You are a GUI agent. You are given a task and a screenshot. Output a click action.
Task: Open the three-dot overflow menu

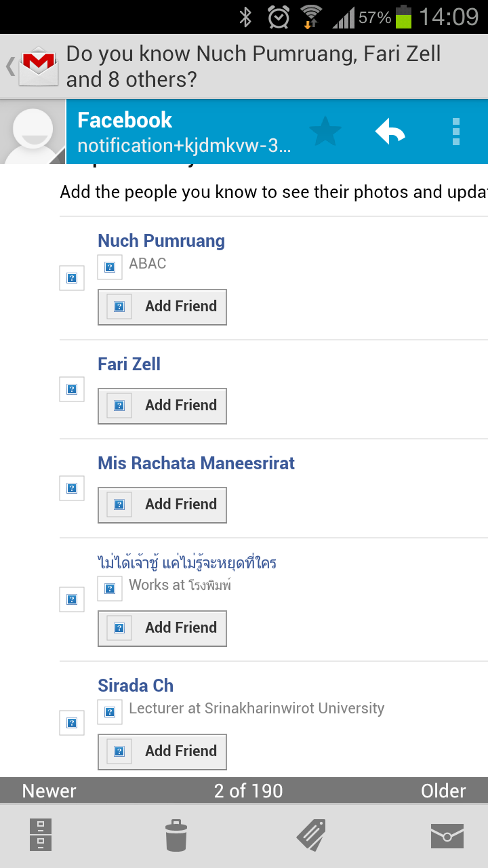(455, 132)
